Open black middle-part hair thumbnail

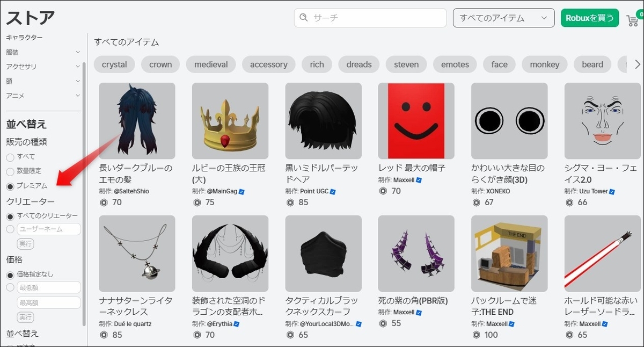click(323, 121)
